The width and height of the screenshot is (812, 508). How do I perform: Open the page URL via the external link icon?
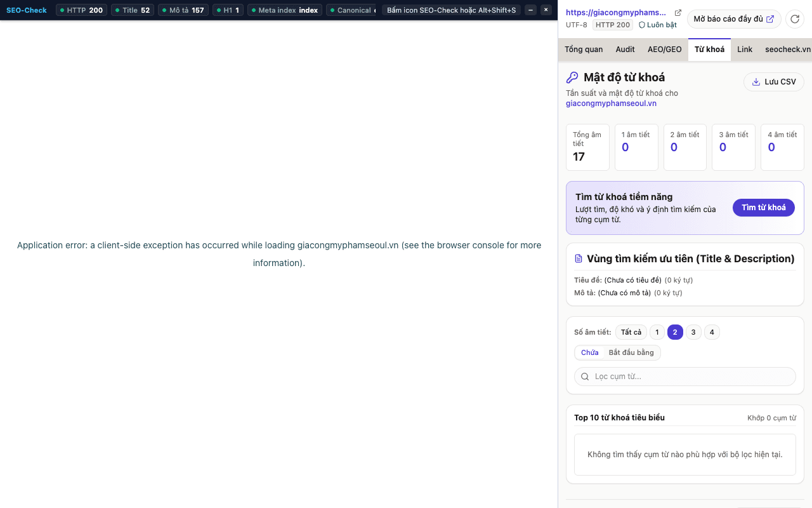[678, 13]
